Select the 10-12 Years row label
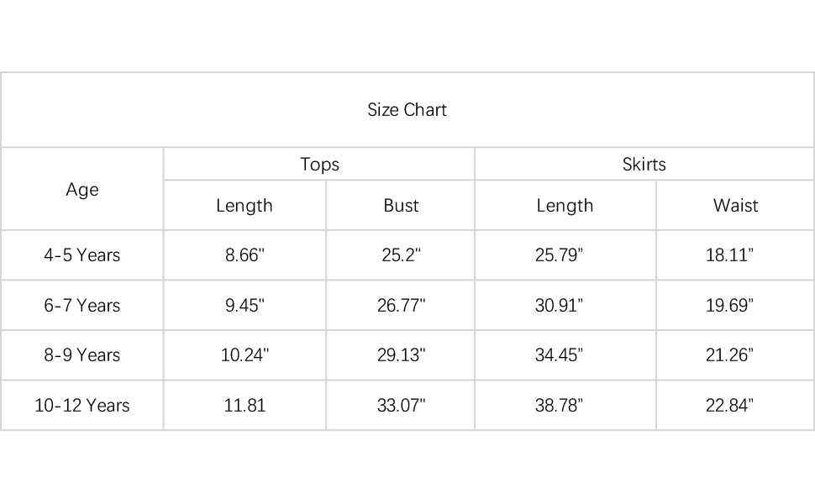The width and height of the screenshot is (815, 504). point(82,406)
